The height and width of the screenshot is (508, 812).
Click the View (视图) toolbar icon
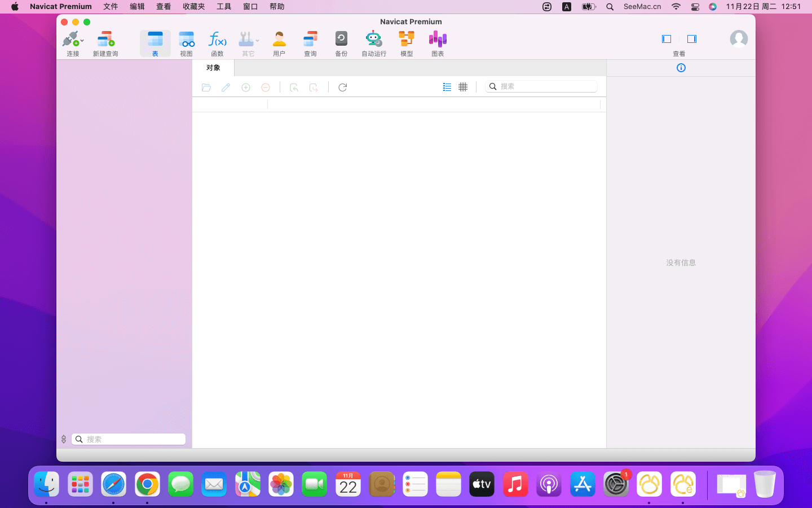pos(186,40)
